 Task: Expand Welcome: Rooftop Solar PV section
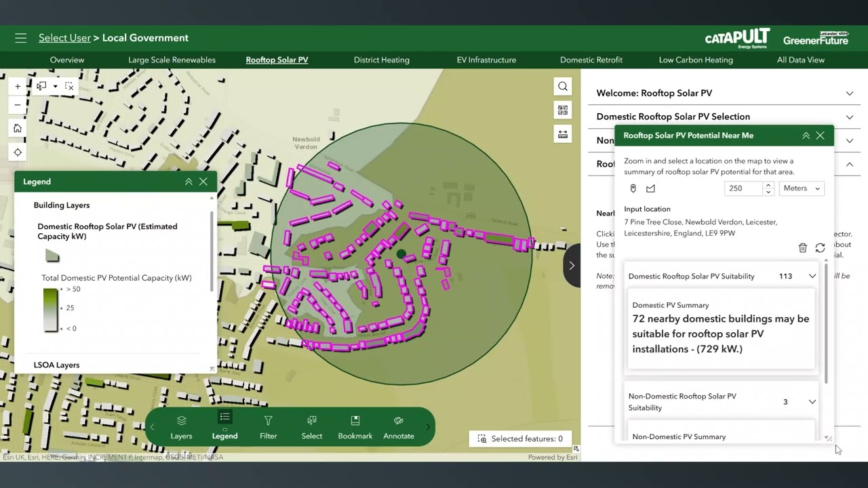tap(725, 94)
